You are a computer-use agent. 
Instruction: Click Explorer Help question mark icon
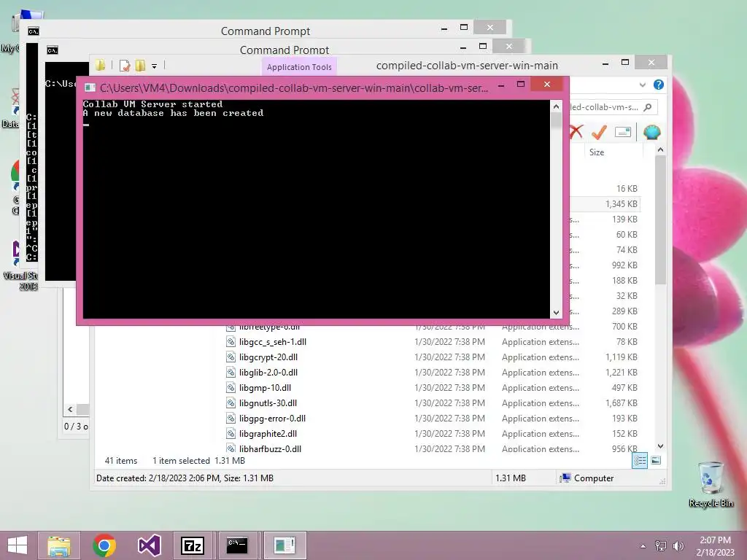coord(659,85)
